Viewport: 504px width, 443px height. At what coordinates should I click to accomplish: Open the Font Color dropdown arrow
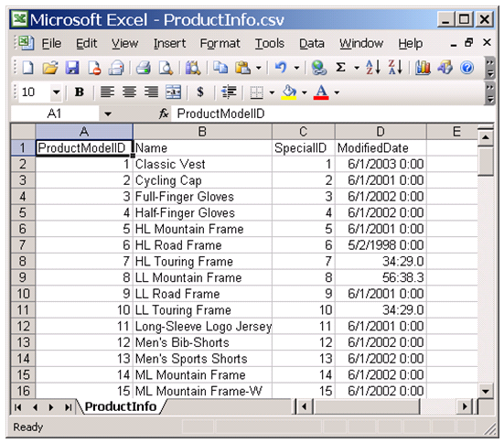click(337, 92)
